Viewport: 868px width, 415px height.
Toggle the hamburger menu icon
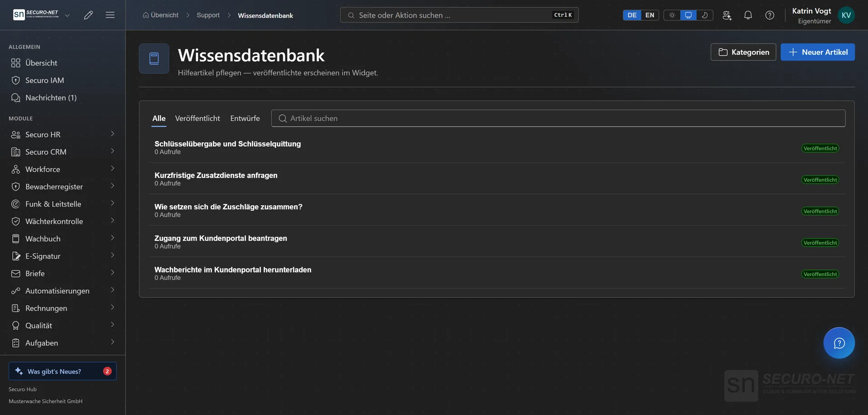click(110, 15)
